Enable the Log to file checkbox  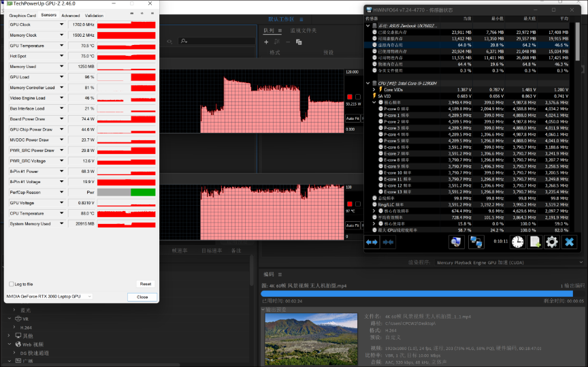(x=12, y=284)
